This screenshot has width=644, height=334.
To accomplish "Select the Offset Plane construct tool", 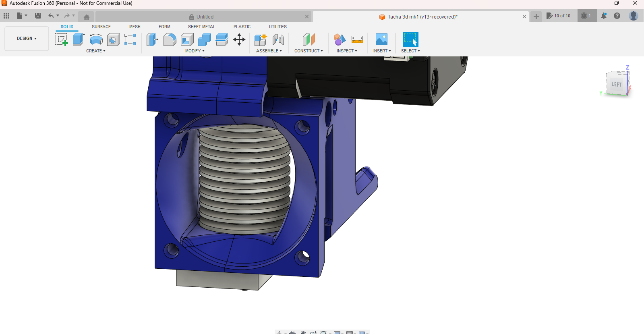I will [x=309, y=39].
